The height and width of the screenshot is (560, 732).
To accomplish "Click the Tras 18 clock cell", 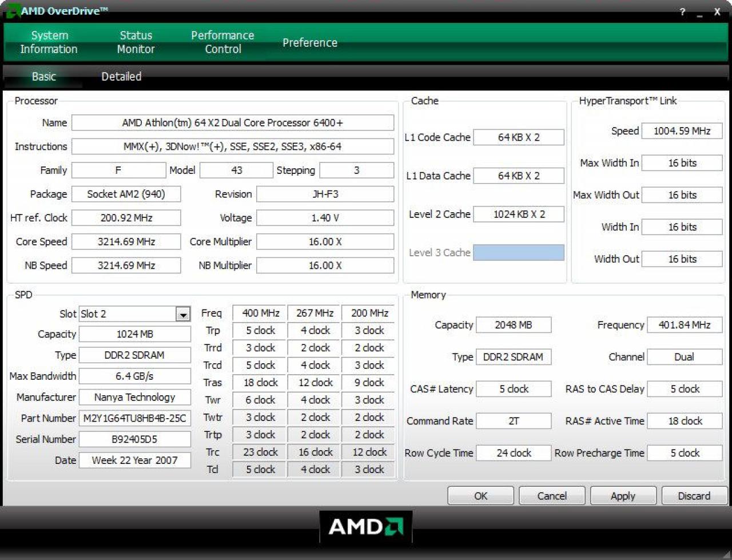I will pos(260,383).
